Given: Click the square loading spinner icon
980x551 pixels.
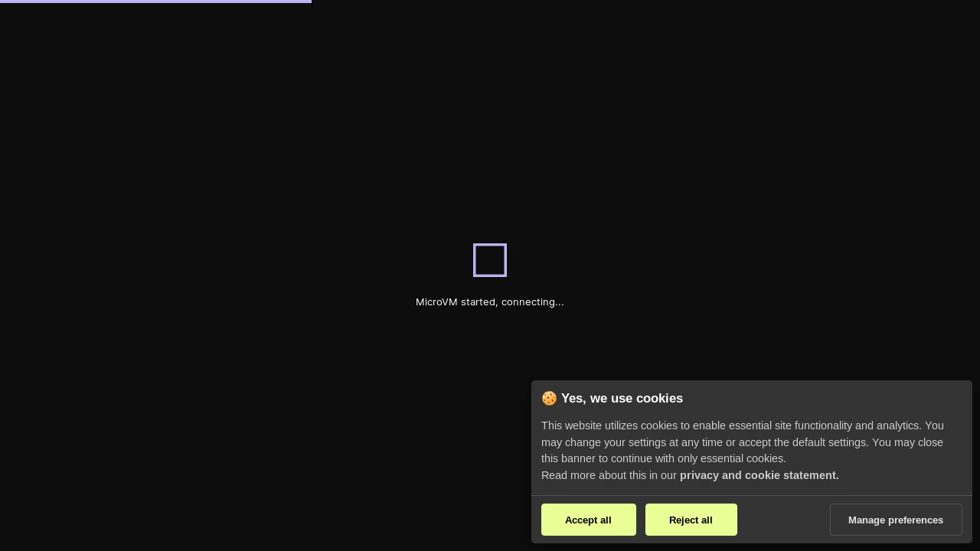Looking at the screenshot, I should click(x=490, y=260).
